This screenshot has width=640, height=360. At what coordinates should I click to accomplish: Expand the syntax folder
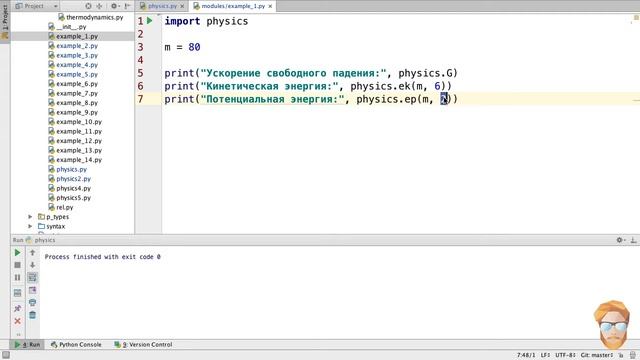click(x=30, y=226)
